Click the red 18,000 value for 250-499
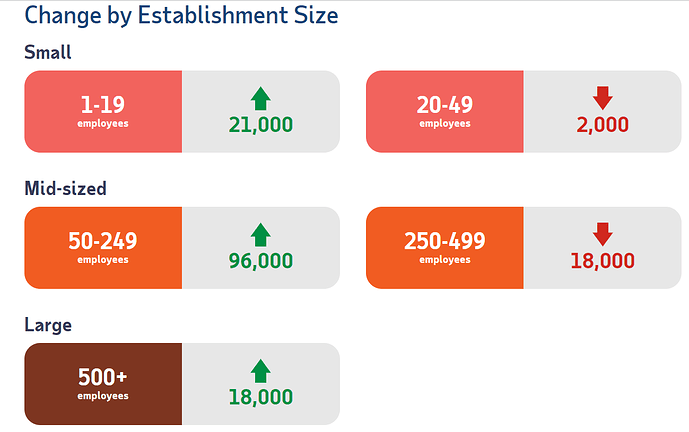The width and height of the screenshot is (689, 432). [x=602, y=261]
